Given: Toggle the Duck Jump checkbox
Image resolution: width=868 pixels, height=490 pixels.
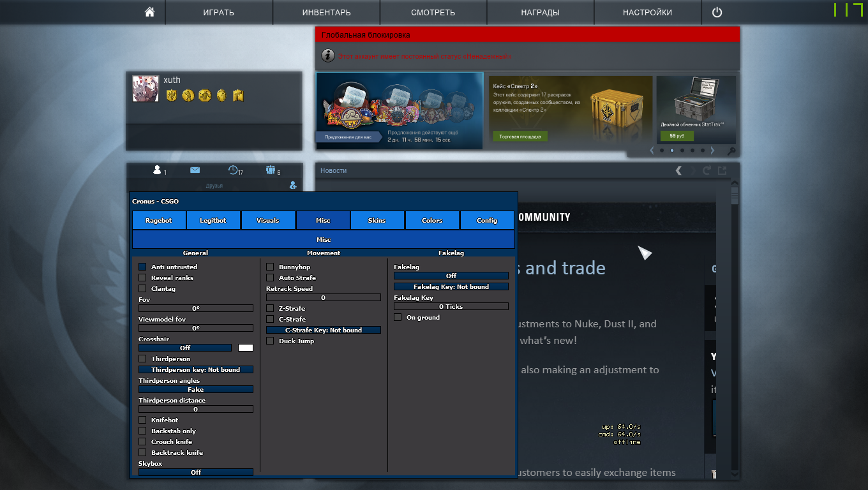Looking at the screenshot, I should (270, 341).
